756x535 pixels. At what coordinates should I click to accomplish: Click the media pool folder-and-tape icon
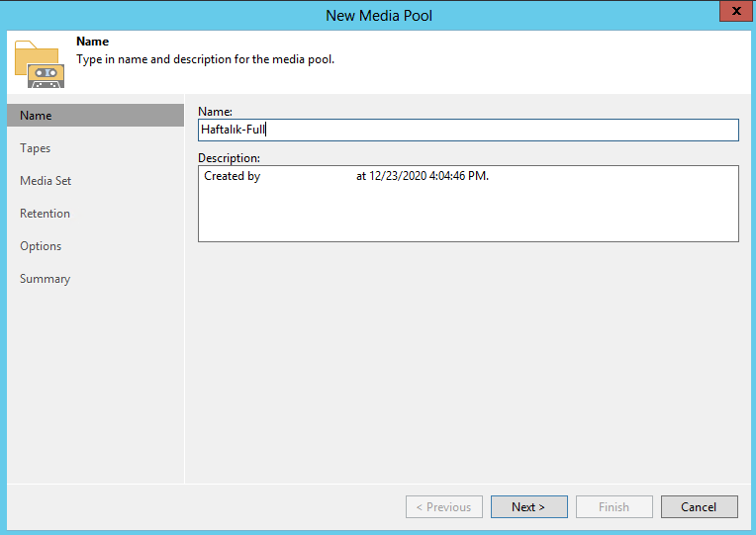coord(40,64)
